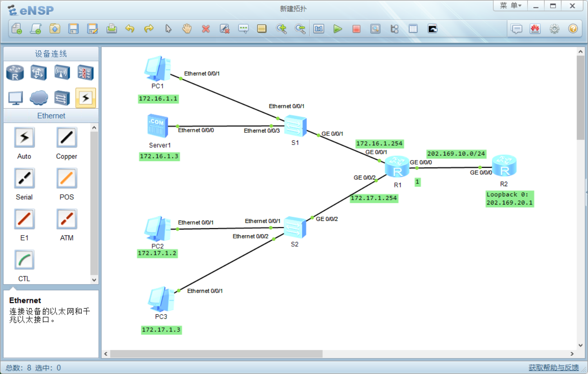Image resolution: width=588 pixels, height=374 pixels.
Task: Select the arrow pointer tool
Action: tap(168, 29)
